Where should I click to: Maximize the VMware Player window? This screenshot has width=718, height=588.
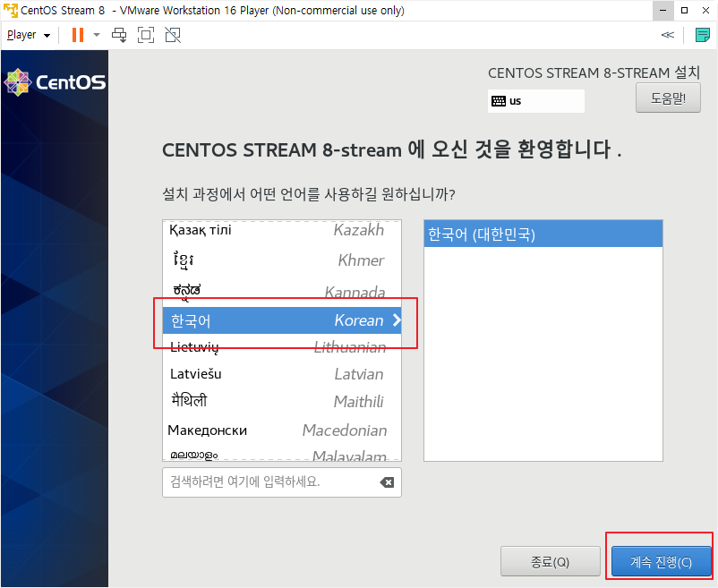(685, 10)
